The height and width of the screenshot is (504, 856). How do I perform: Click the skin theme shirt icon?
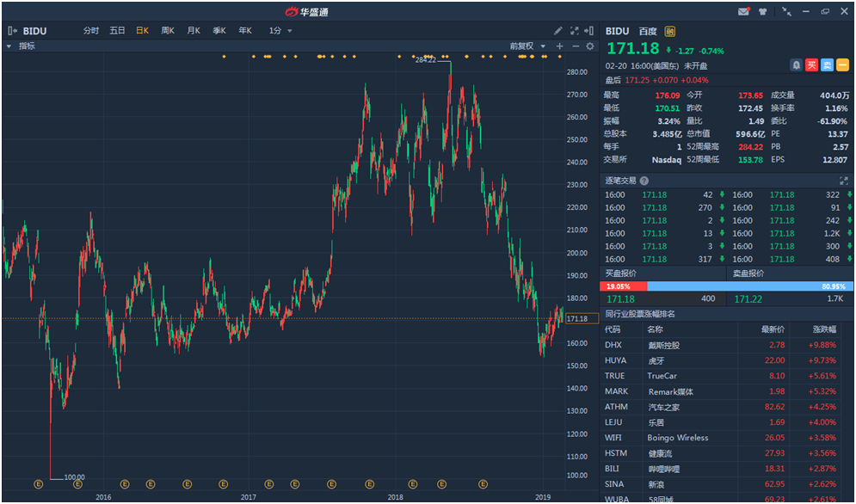click(763, 12)
